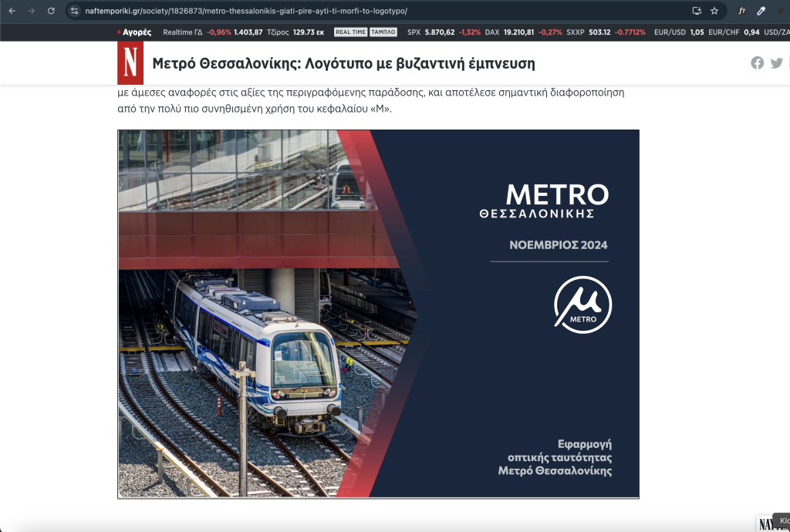The height and width of the screenshot is (532, 790).
Task: Share article on Twitter
Action: (776, 63)
